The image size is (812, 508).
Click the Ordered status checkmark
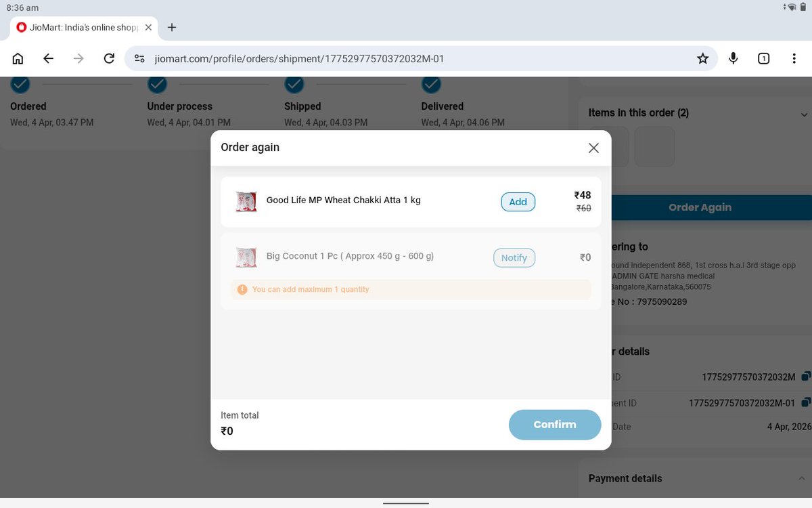pos(20,84)
